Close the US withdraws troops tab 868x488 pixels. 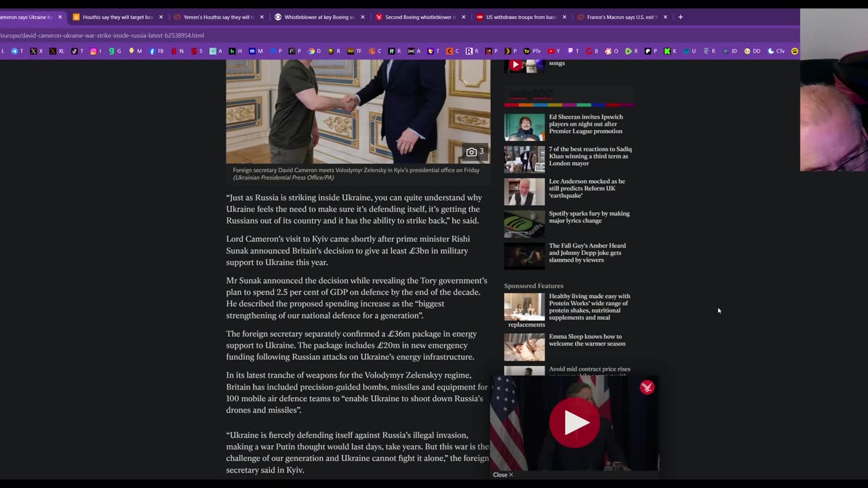(564, 17)
